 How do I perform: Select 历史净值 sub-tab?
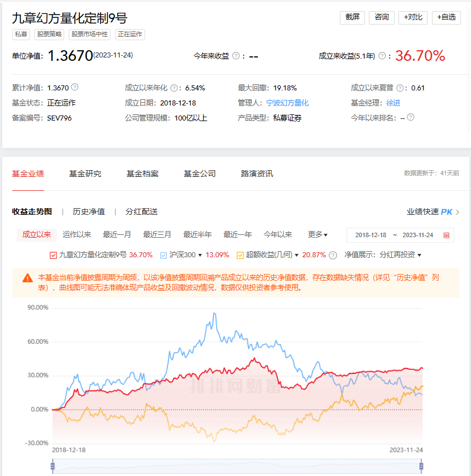point(89,211)
